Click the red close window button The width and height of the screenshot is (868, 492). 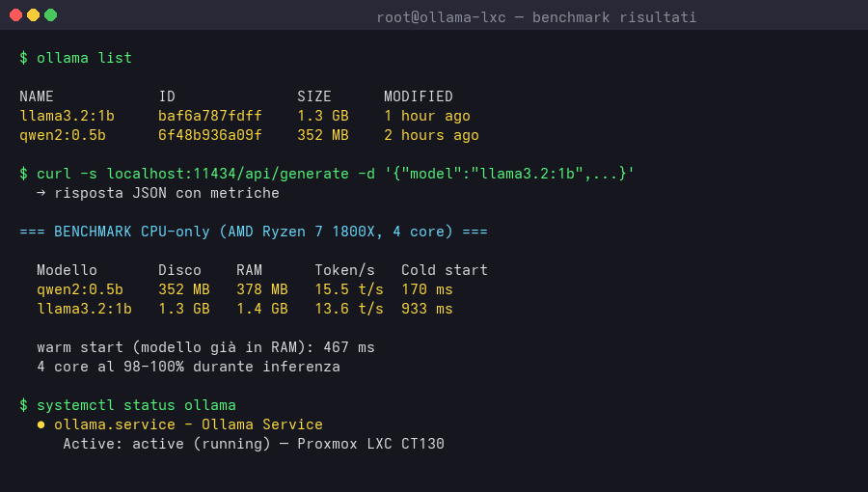[16, 14]
